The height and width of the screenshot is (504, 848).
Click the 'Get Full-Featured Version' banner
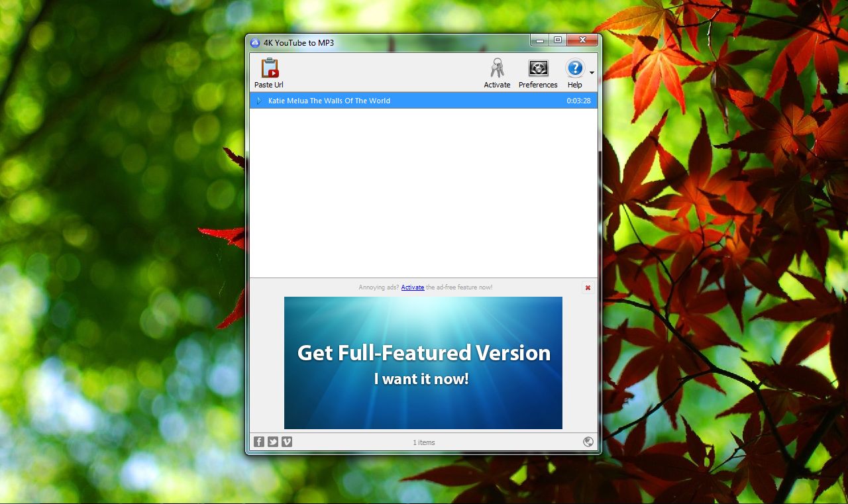pyautogui.click(x=423, y=363)
